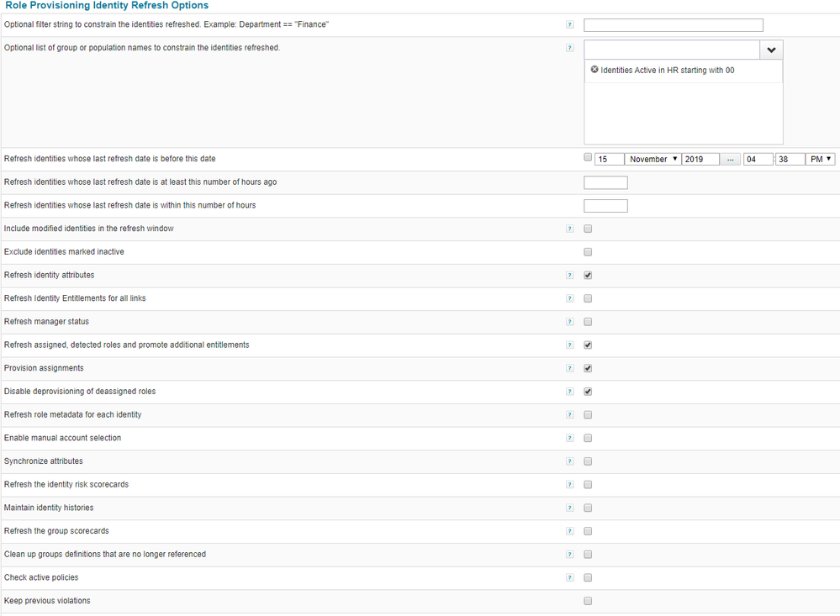840x616 pixels.
Task: Click the optional filter string input field
Action: coord(673,25)
